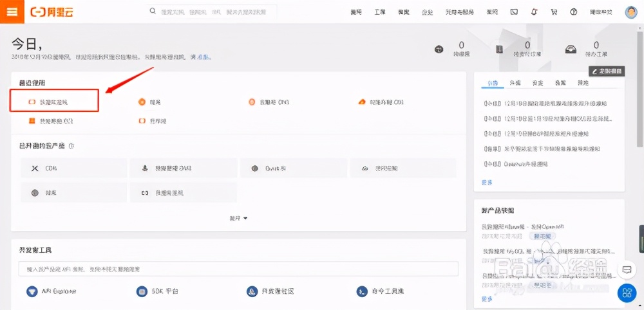
Task: Open the Cloud Shell terminal icon in the top bar
Action: [514, 12]
